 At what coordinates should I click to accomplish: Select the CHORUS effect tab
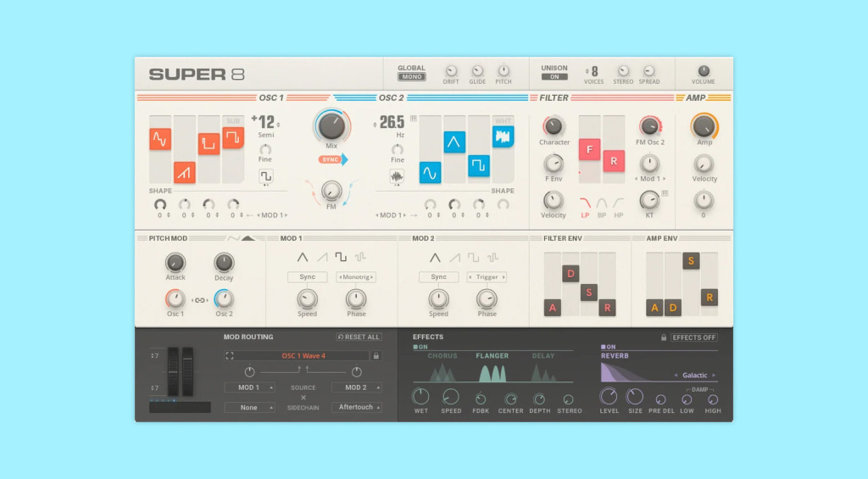click(x=442, y=356)
